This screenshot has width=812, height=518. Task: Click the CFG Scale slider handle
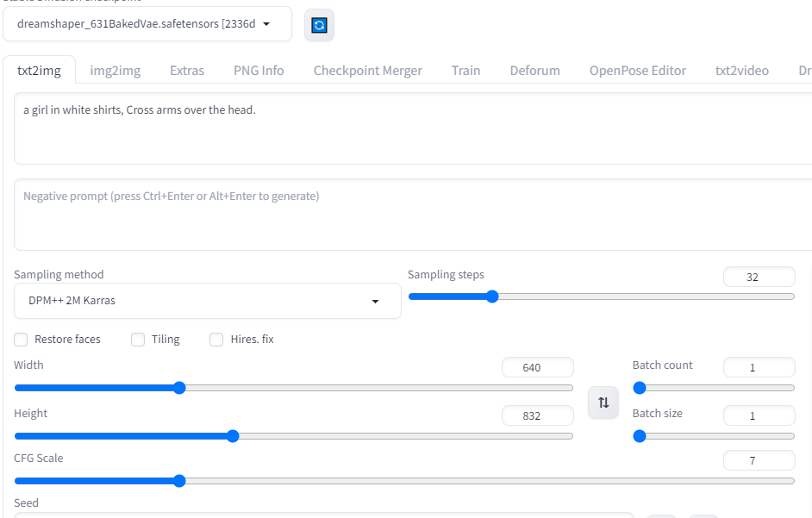[x=179, y=481]
